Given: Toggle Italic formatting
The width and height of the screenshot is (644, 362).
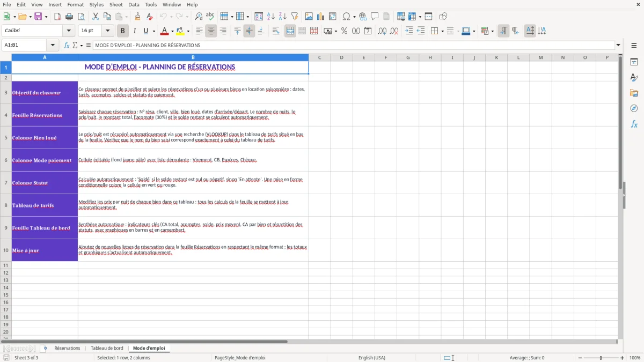Looking at the screenshot, I should pyautogui.click(x=135, y=31).
